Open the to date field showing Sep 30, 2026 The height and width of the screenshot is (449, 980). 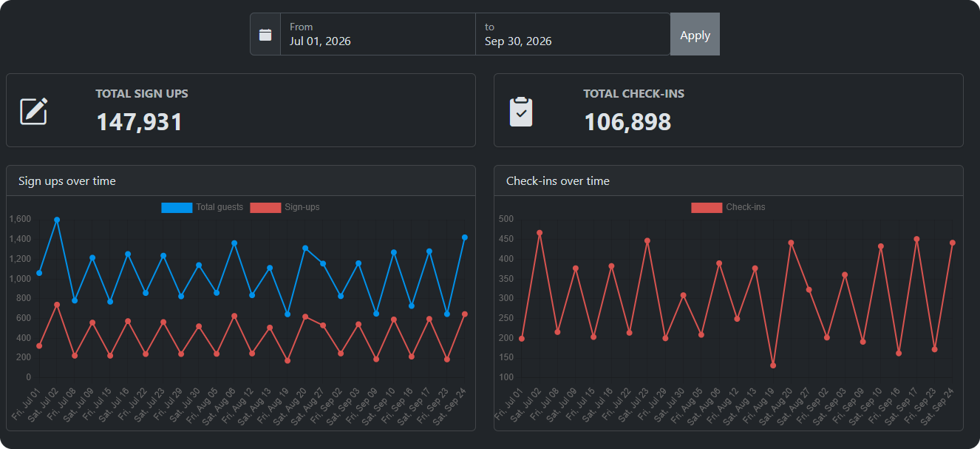click(x=573, y=34)
